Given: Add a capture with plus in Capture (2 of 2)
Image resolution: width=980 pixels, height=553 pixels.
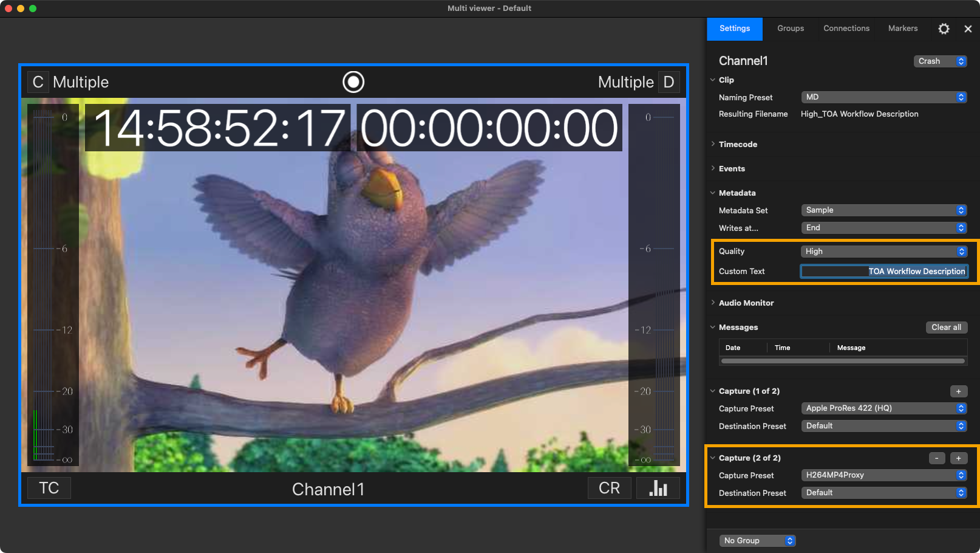Looking at the screenshot, I should (x=959, y=458).
